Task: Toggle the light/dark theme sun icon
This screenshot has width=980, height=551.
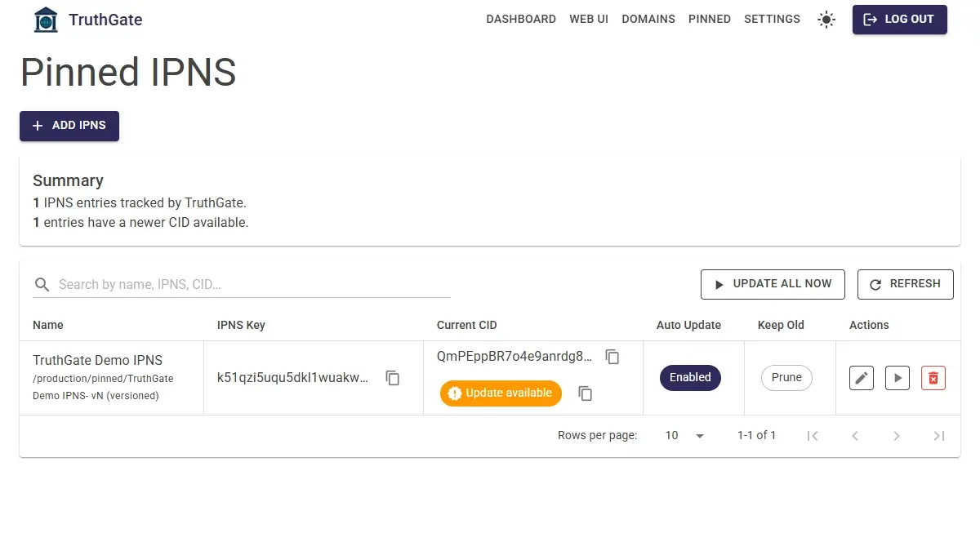Action: point(826,20)
